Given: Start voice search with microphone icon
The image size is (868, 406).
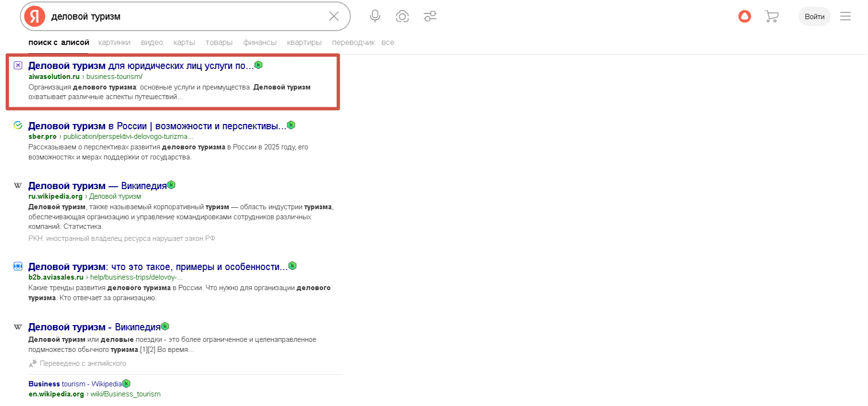Looking at the screenshot, I should click(375, 16).
